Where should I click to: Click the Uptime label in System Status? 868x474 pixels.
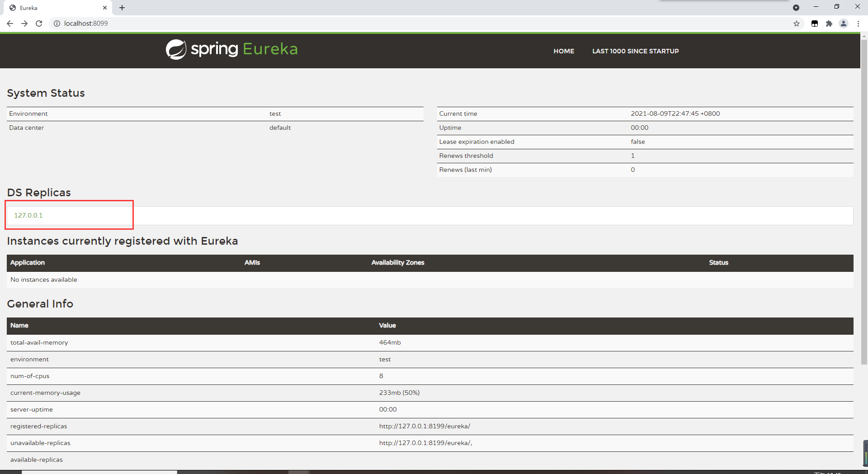point(450,128)
